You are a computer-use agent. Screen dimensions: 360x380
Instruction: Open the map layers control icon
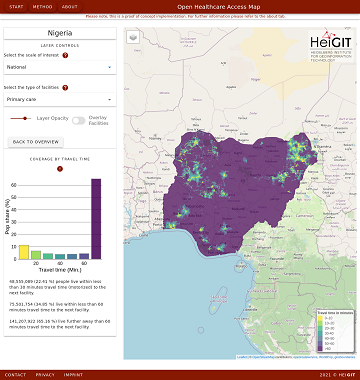click(x=133, y=37)
